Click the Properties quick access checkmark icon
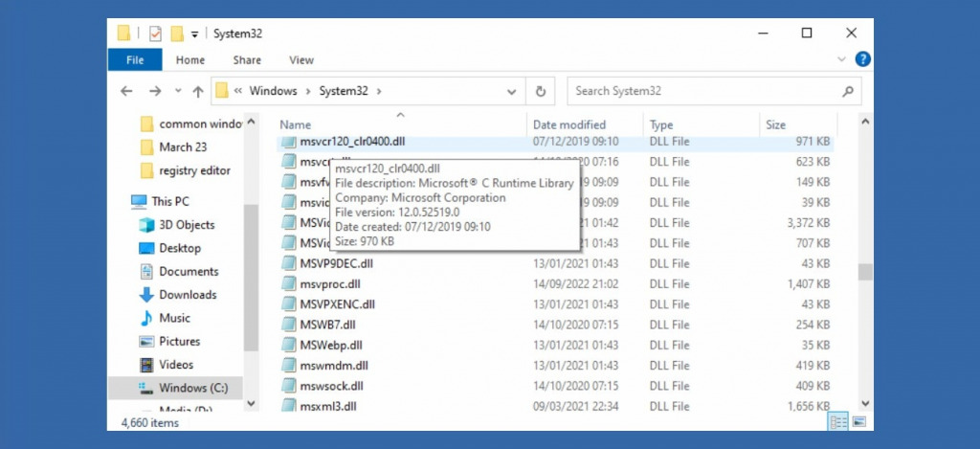This screenshot has width=980, height=449. click(155, 34)
